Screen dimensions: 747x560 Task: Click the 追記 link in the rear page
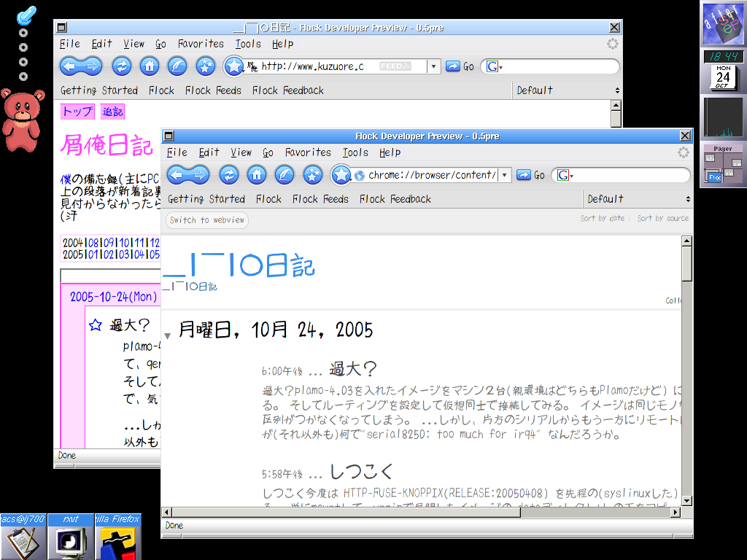[x=112, y=112]
